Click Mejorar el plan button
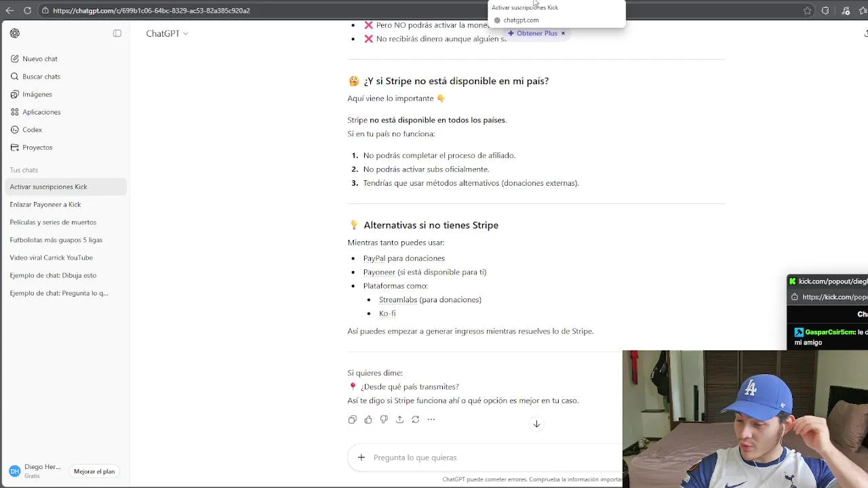 94,471
